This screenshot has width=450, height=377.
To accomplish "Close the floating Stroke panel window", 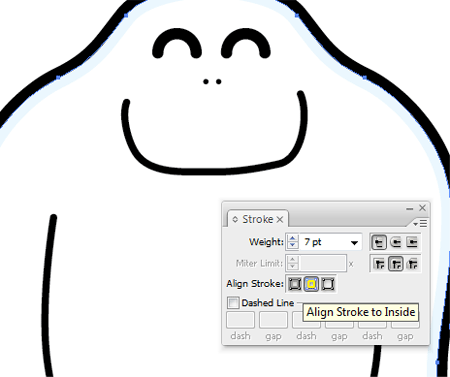I will [x=422, y=208].
